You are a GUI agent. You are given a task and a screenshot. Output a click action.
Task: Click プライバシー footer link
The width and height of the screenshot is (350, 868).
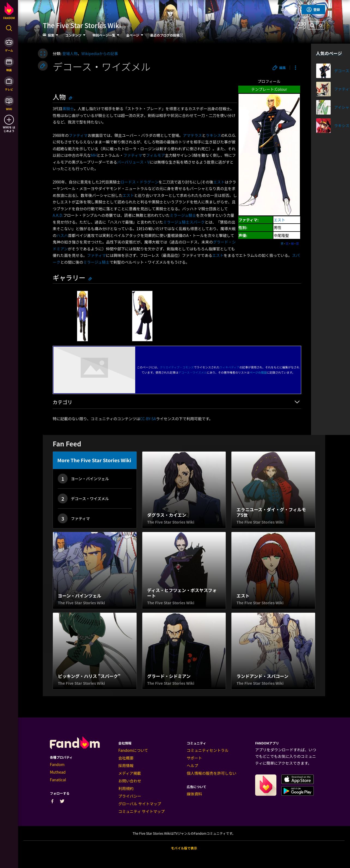click(x=130, y=796)
